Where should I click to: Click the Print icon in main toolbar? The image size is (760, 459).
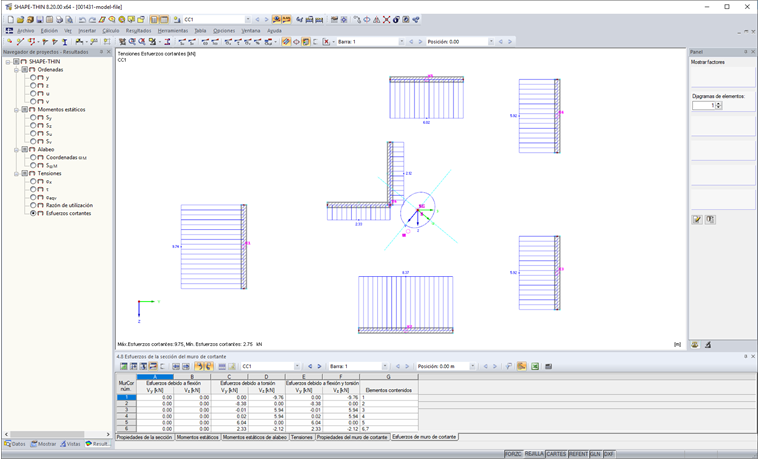coord(59,19)
